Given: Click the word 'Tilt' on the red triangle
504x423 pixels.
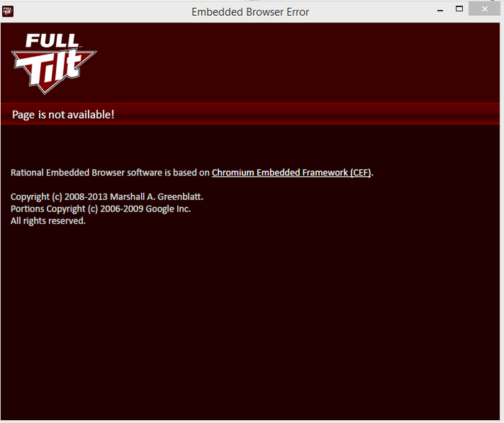Looking at the screenshot, I should coord(53,69).
